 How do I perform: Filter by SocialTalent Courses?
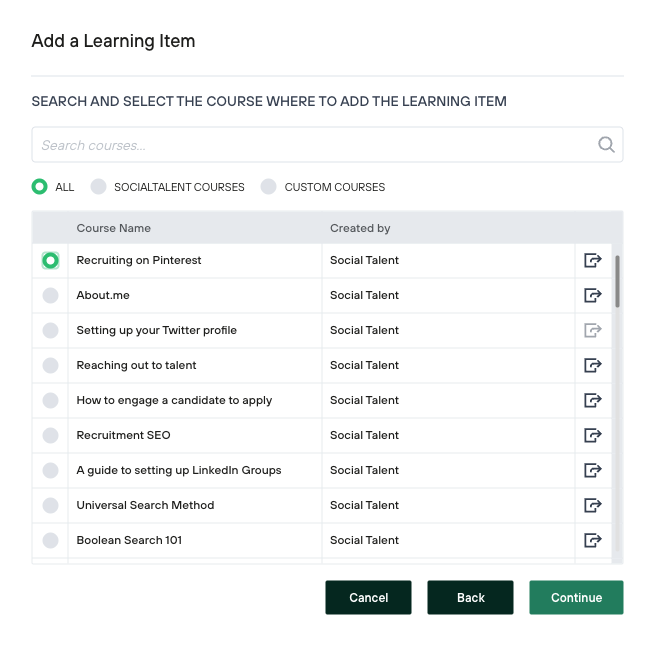coord(98,187)
